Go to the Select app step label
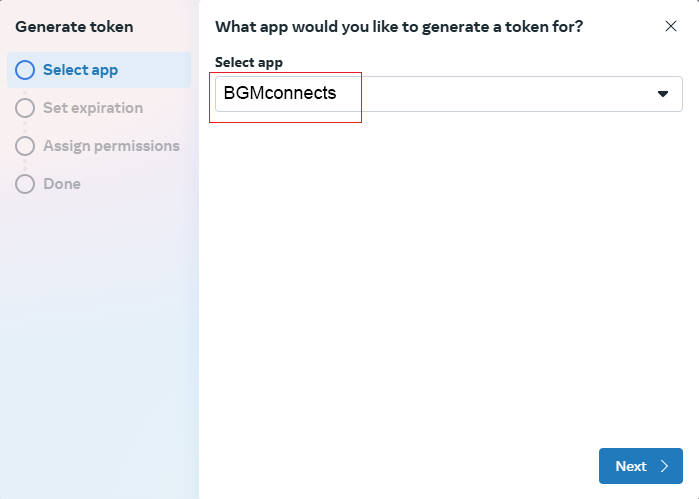This screenshot has height=499, width=699. point(81,70)
